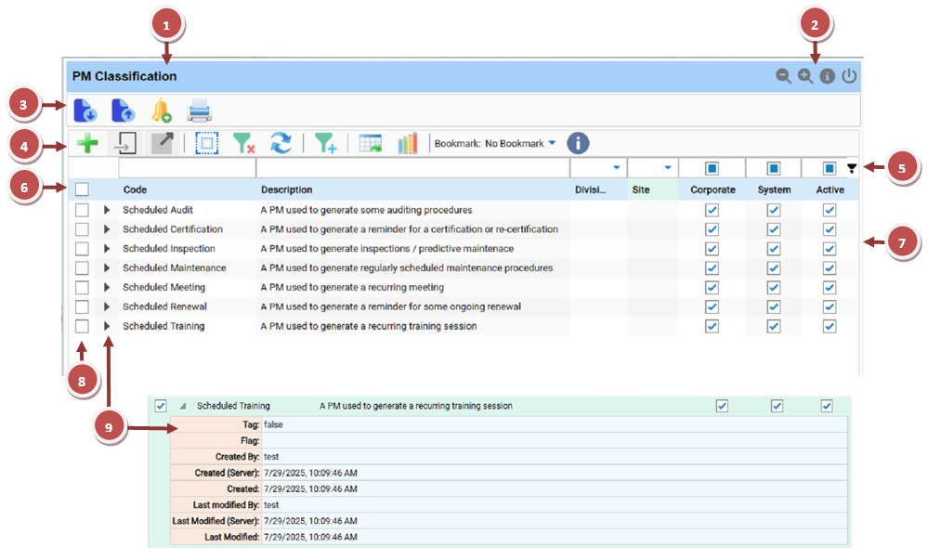Click the power icon in title bar
Screen dimensions: 928x560
coord(849,76)
